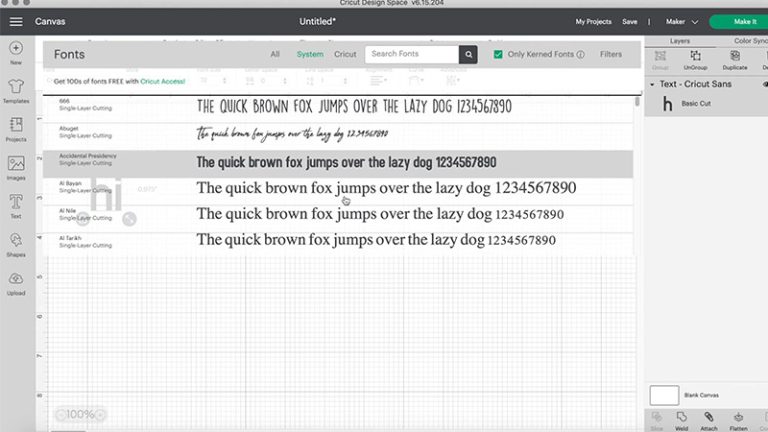
Task: Click the Search Fonts input field
Action: (412, 54)
